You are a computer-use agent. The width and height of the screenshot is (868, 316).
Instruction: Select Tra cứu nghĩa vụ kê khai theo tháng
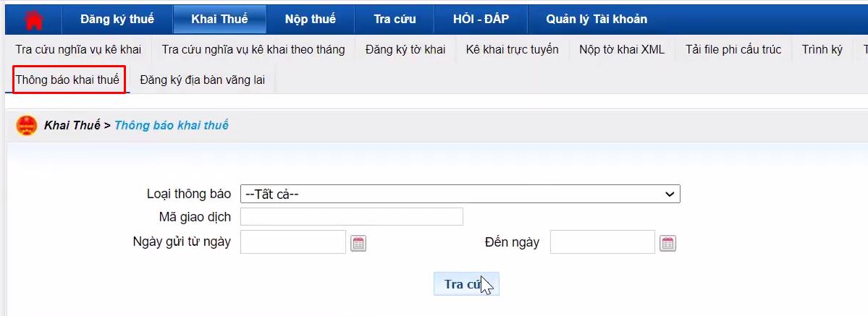pyautogui.click(x=253, y=50)
